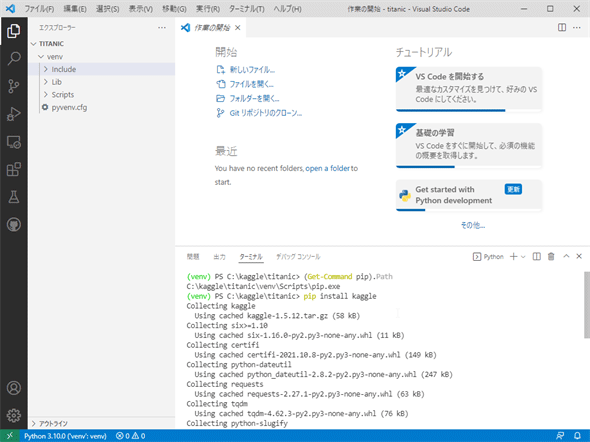Click the feedback icon in status bar

point(560,436)
